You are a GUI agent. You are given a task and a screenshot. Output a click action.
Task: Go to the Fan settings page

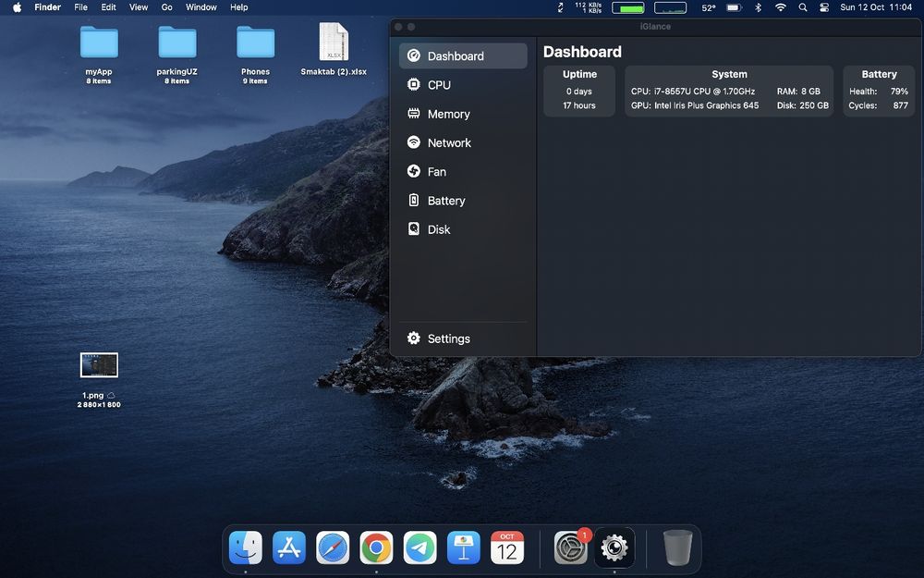[436, 171]
